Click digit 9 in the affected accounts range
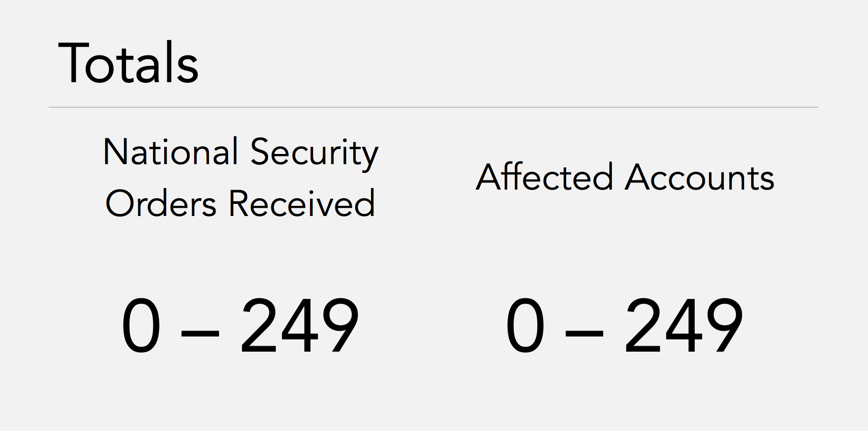The image size is (868, 431). 724,326
